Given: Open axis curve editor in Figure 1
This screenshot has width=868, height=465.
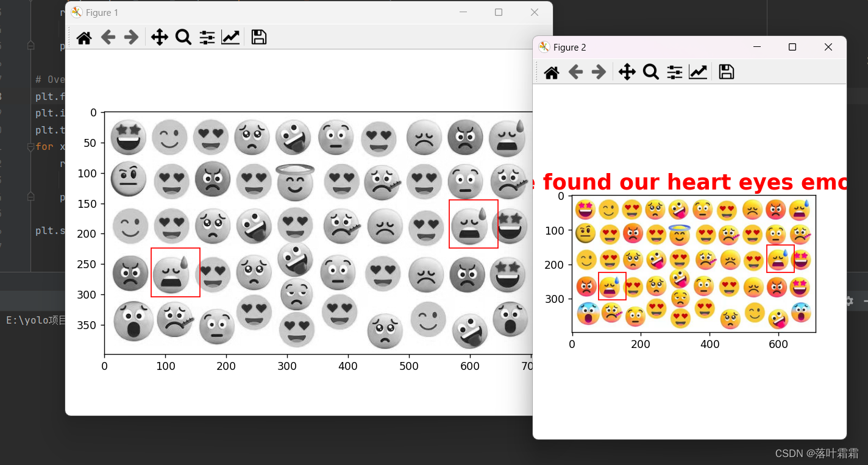Looking at the screenshot, I should (230, 38).
